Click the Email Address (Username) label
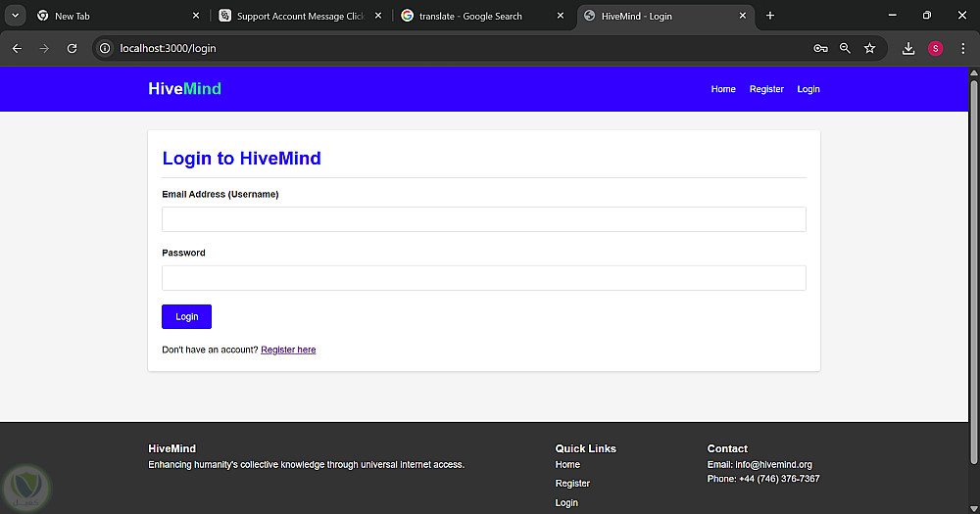The height and width of the screenshot is (514, 980). (x=220, y=194)
